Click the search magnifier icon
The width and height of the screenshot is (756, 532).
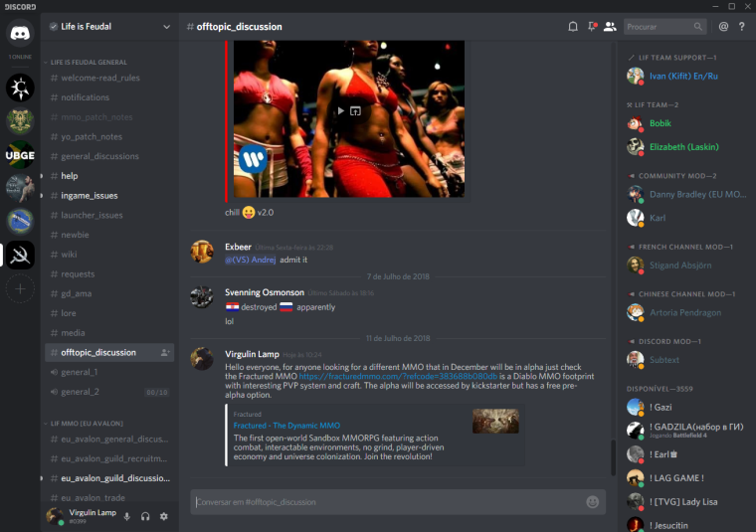pos(697,27)
